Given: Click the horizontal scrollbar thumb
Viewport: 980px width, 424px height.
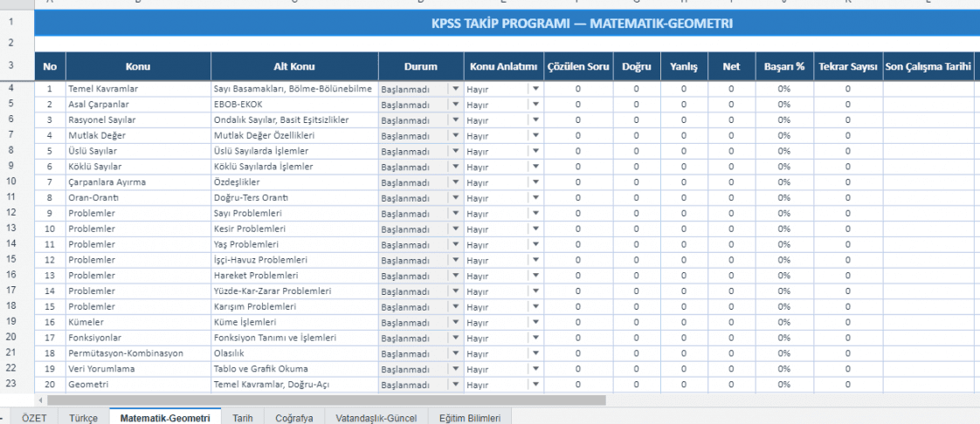Looking at the screenshot, I should (327, 400).
